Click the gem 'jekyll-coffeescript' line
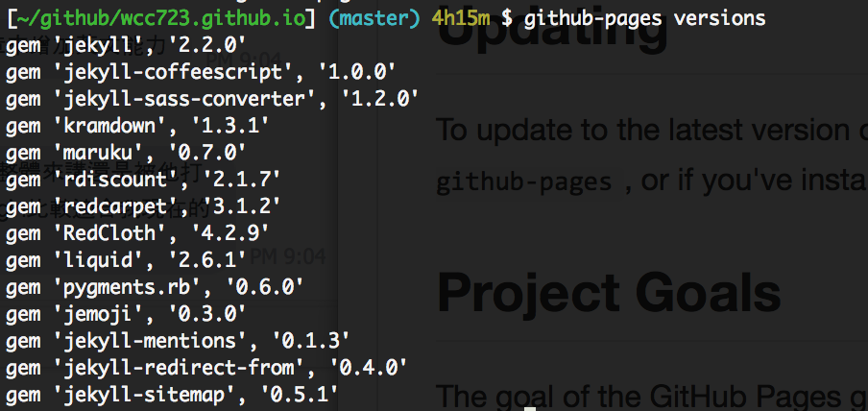This screenshot has height=411, width=868. (201, 73)
